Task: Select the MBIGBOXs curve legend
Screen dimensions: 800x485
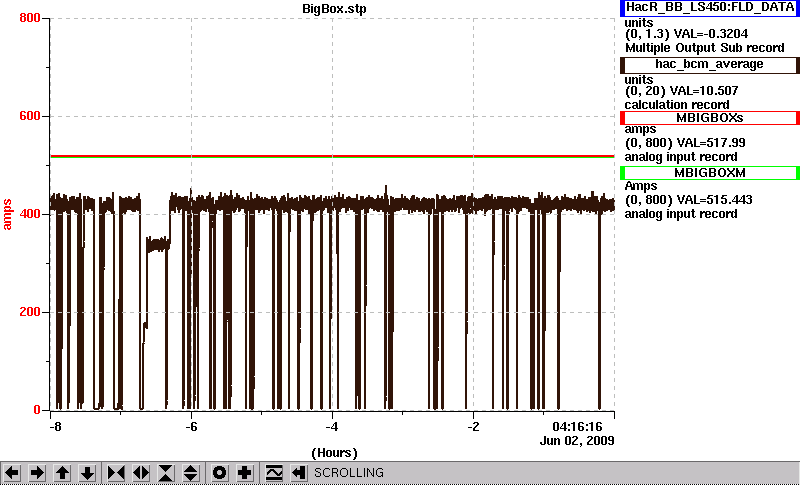Action: 710,118
